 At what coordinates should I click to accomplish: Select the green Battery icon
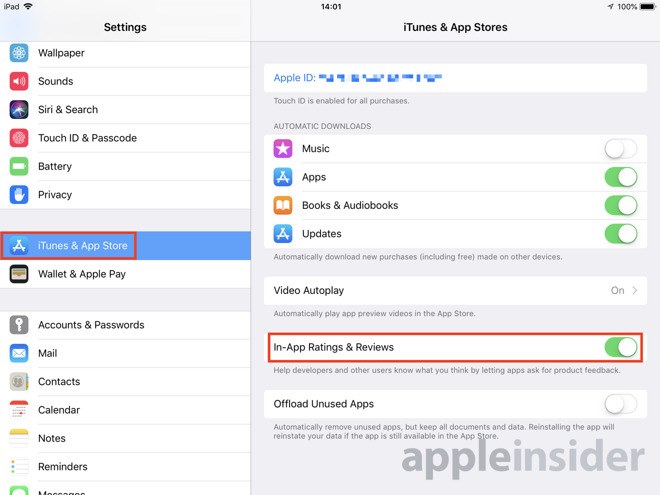point(19,166)
